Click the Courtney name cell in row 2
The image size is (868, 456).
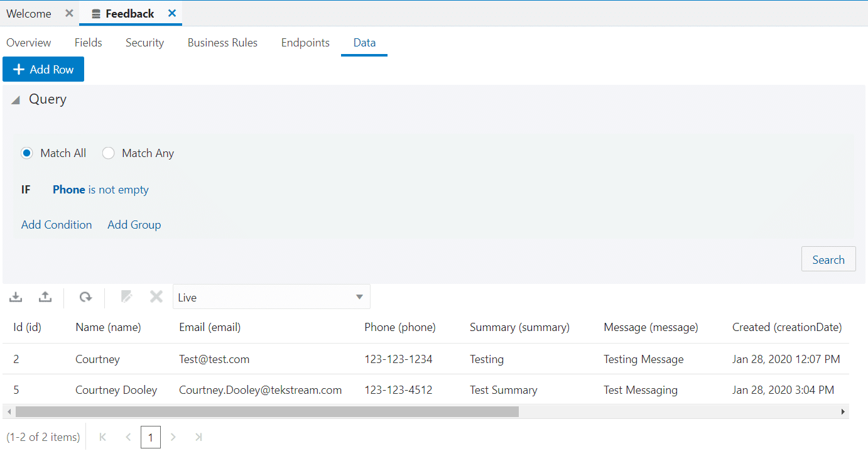coord(97,359)
